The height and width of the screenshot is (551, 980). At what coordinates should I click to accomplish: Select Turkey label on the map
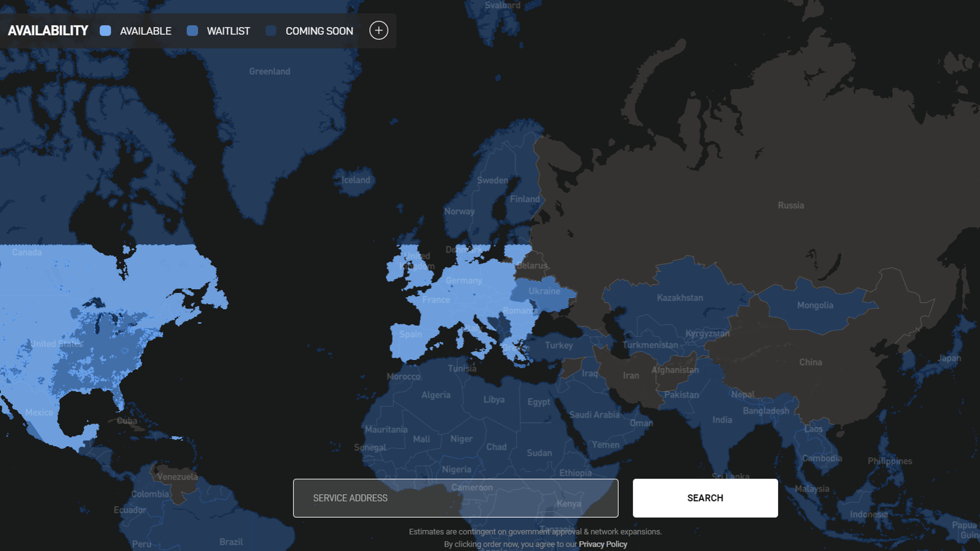pyautogui.click(x=559, y=345)
